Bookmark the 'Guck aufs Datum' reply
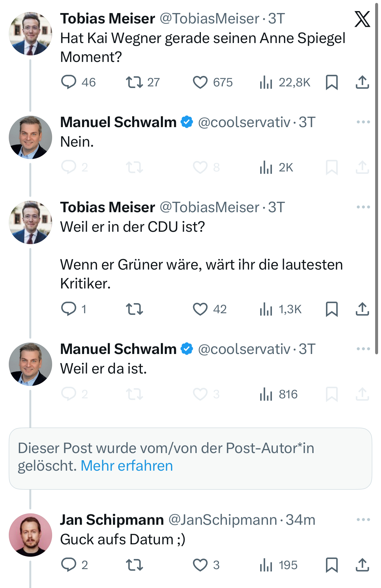 (x=332, y=565)
